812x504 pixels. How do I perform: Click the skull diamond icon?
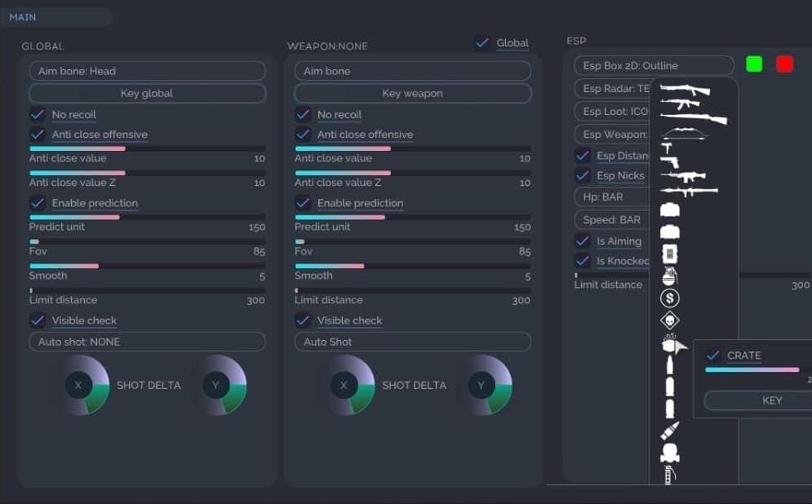point(669,321)
